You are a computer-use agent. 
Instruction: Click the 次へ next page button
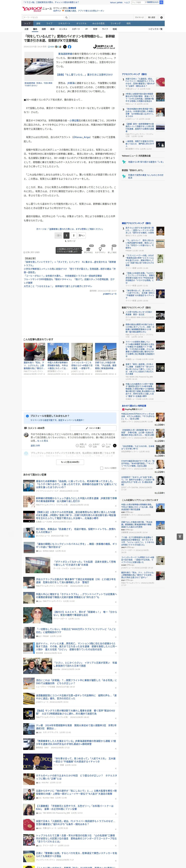(x=82, y=236)
